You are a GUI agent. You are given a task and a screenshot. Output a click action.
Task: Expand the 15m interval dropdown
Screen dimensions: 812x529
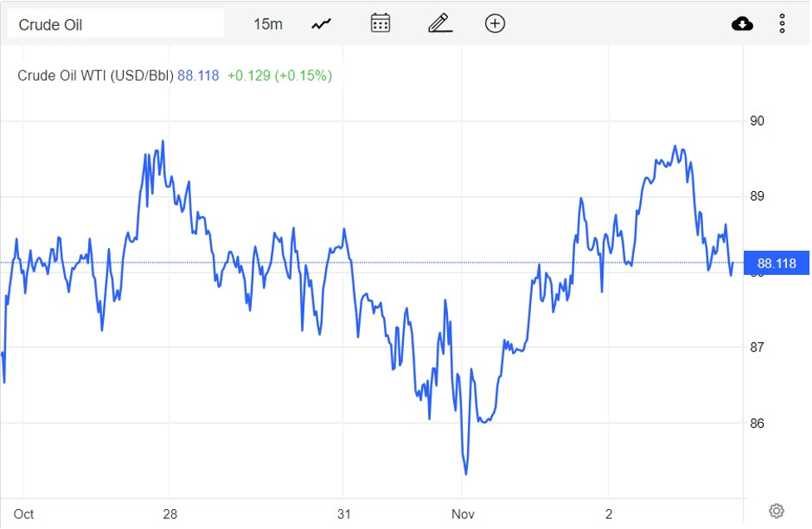(x=268, y=24)
